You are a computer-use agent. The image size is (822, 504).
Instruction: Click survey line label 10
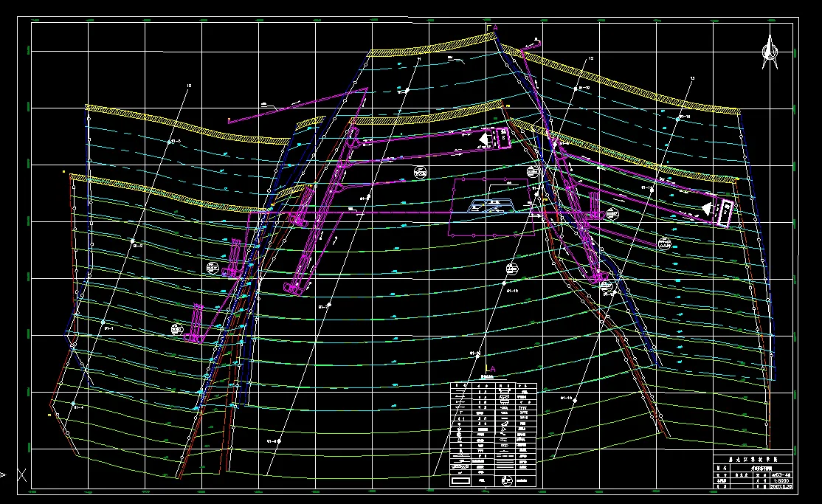tap(189, 86)
